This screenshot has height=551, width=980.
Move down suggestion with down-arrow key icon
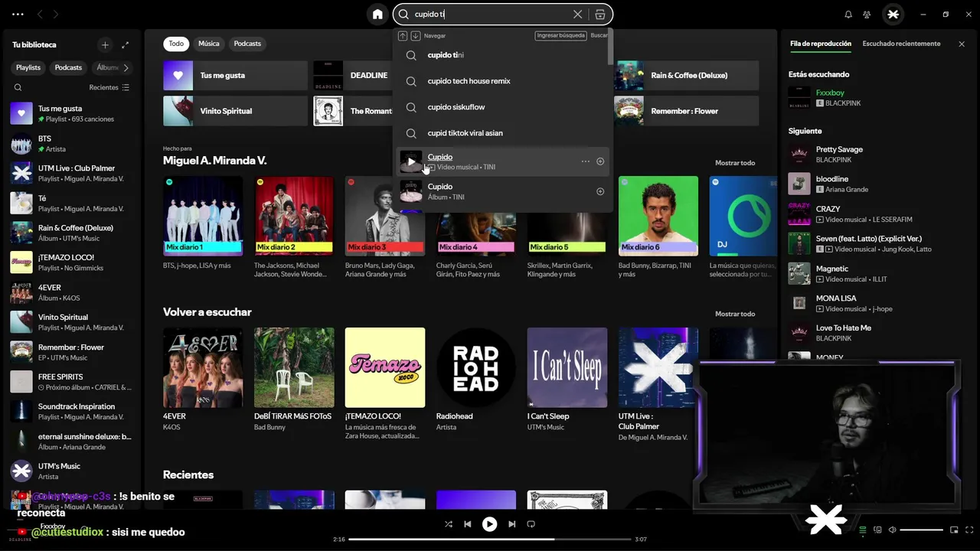tap(416, 36)
